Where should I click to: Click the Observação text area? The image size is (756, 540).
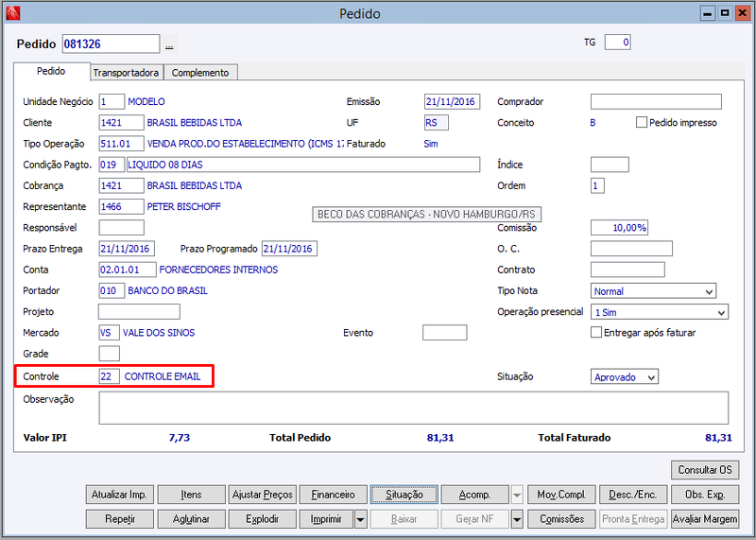pos(414,409)
